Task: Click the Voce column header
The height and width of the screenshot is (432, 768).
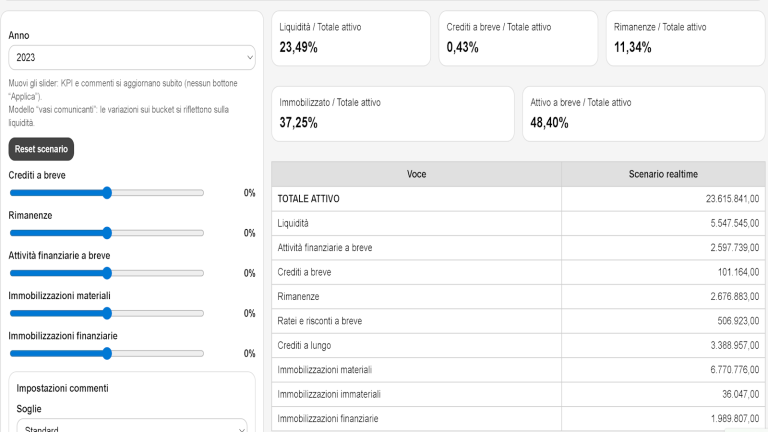Action: click(416, 174)
